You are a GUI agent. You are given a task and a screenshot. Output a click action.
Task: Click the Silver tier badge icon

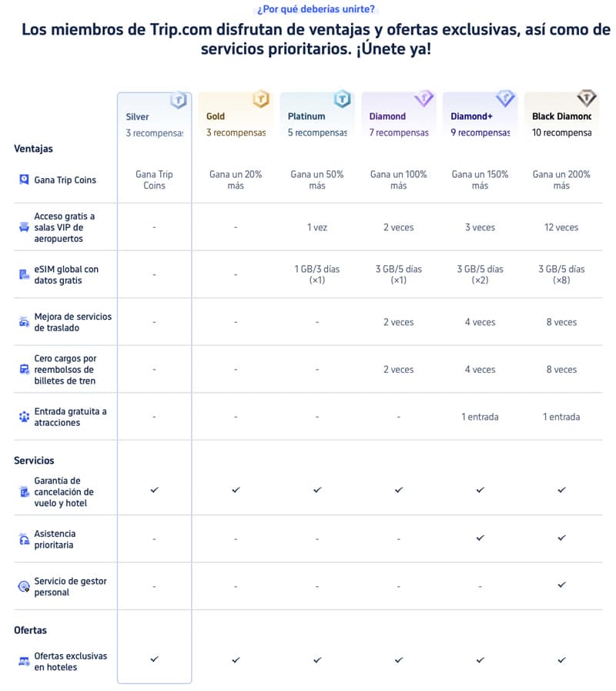coord(179,100)
